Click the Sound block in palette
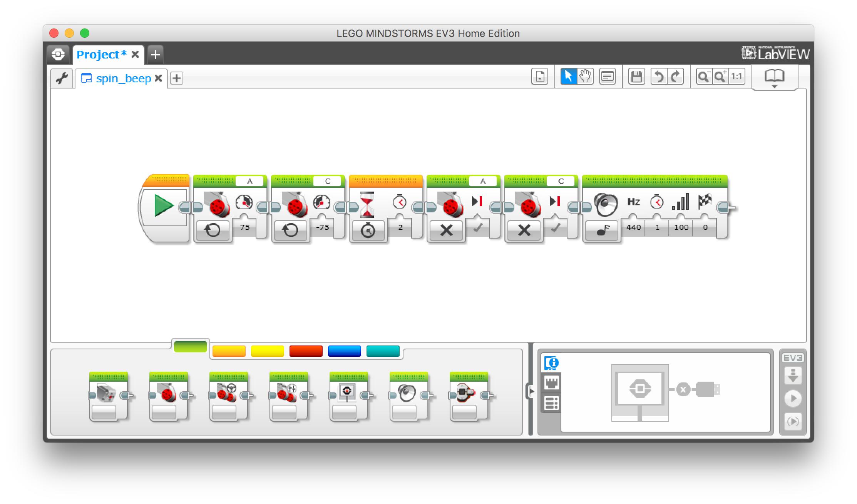This screenshot has height=504, width=857. pos(408,396)
